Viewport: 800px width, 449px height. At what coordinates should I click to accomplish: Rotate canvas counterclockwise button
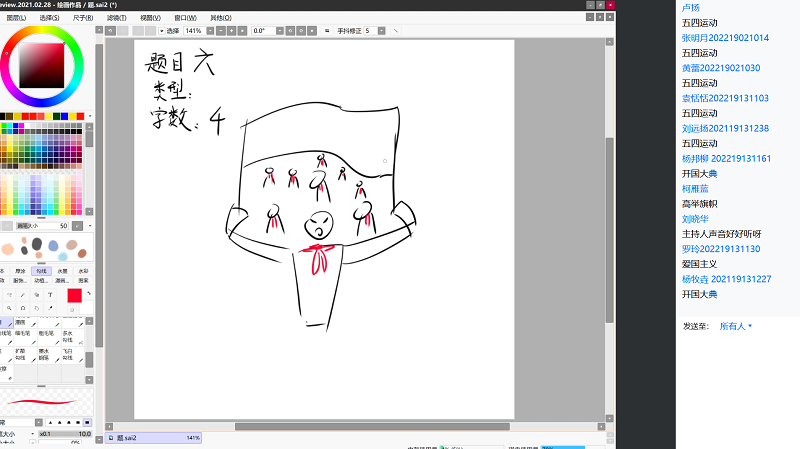pos(290,31)
